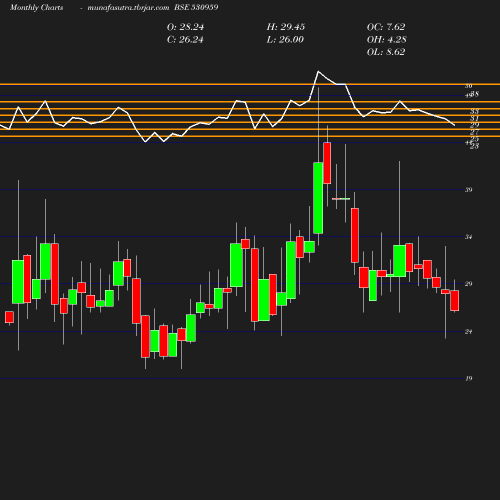This screenshot has width=500, height=500.
Task: Click the "33" indicator scale label
Action: [x=474, y=111]
